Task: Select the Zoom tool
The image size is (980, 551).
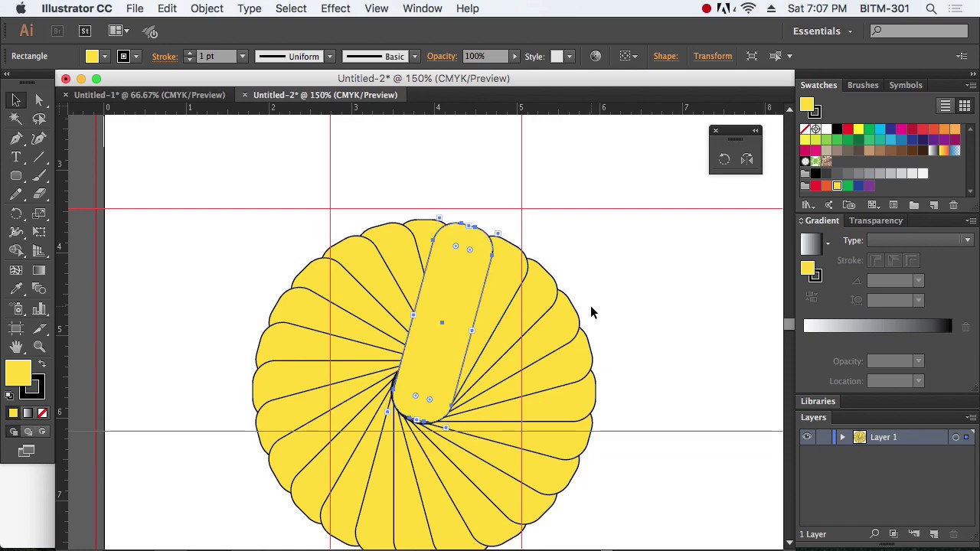Action: point(39,347)
